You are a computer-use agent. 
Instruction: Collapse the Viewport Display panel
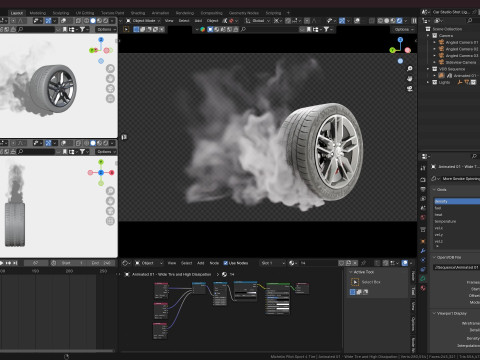[435, 313]
